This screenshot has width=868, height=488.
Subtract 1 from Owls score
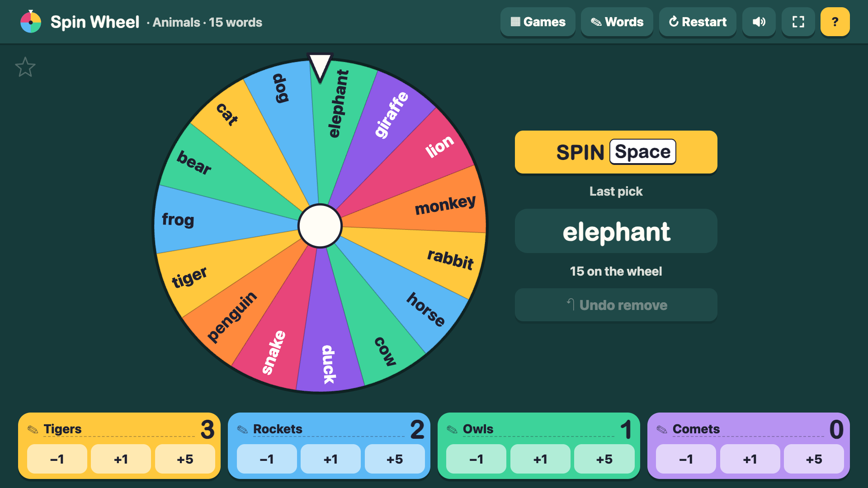[476, 459]
